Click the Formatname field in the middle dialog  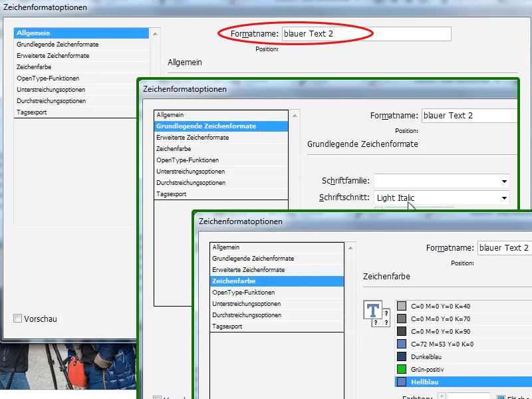pyautogui.click(x=469, y=116)
